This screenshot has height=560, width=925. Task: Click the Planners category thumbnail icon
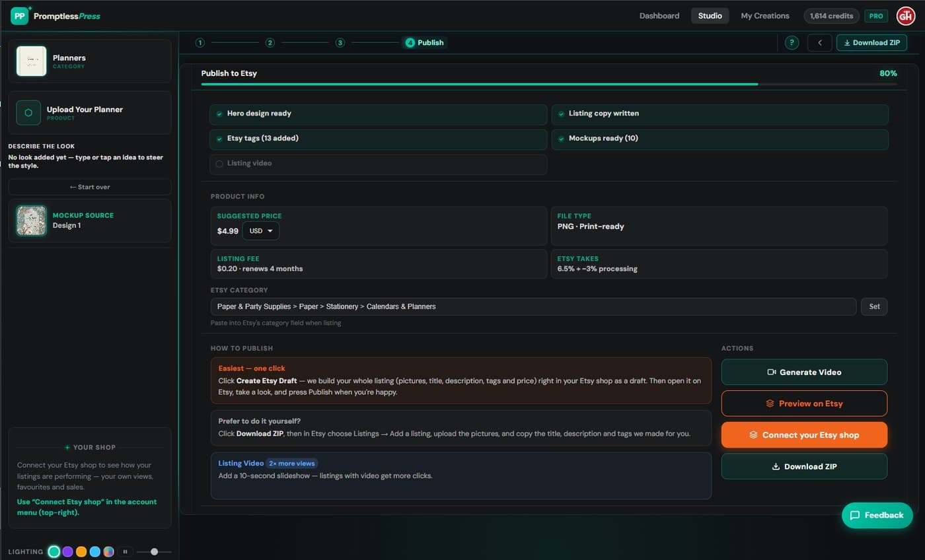(31, 61)
